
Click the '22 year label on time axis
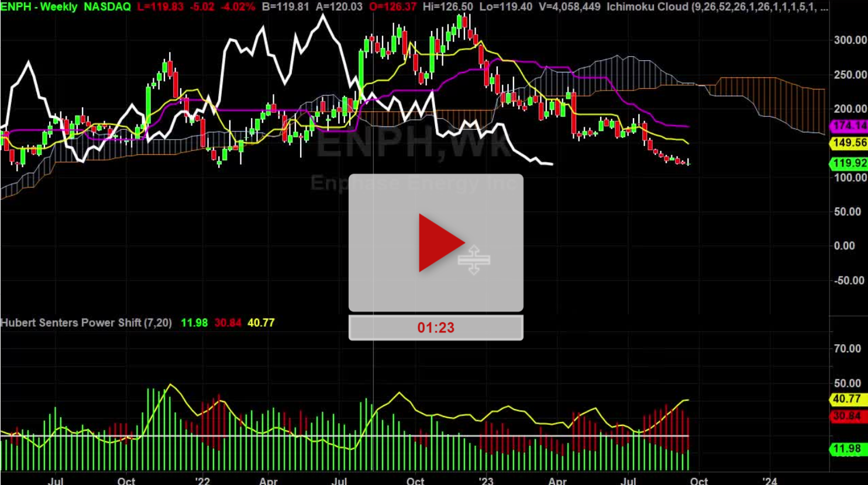[x=202, y=481]
